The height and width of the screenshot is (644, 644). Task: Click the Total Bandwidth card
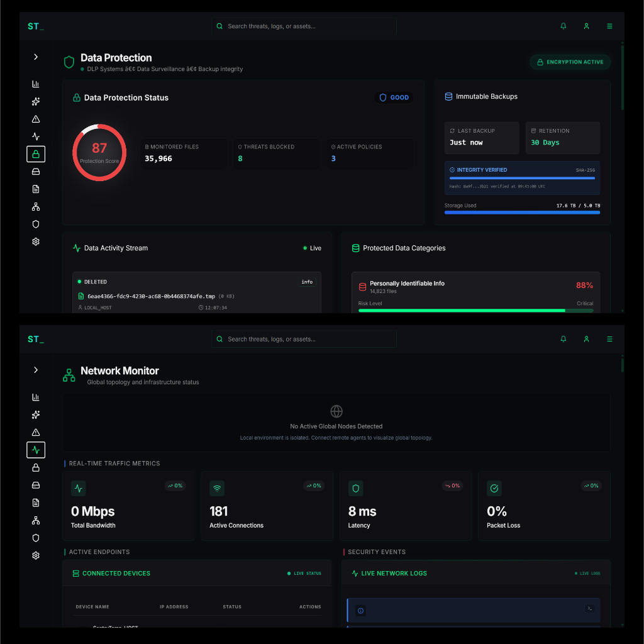[x=128, y=506]
